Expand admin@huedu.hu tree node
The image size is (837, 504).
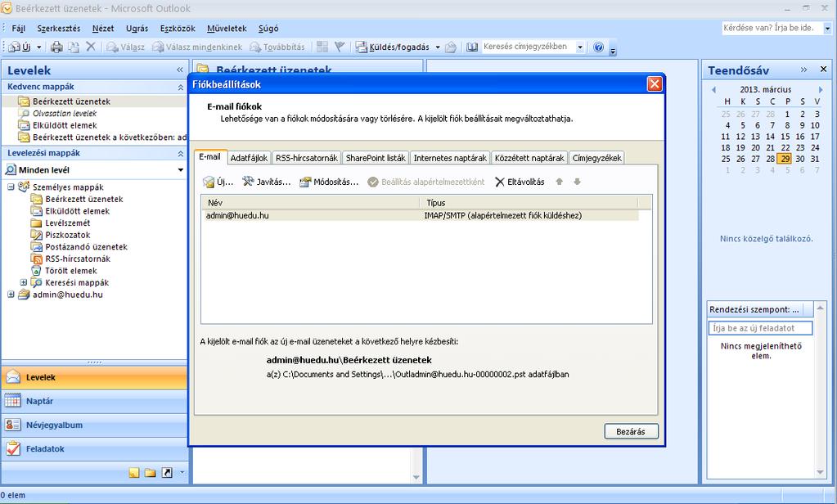11,295
